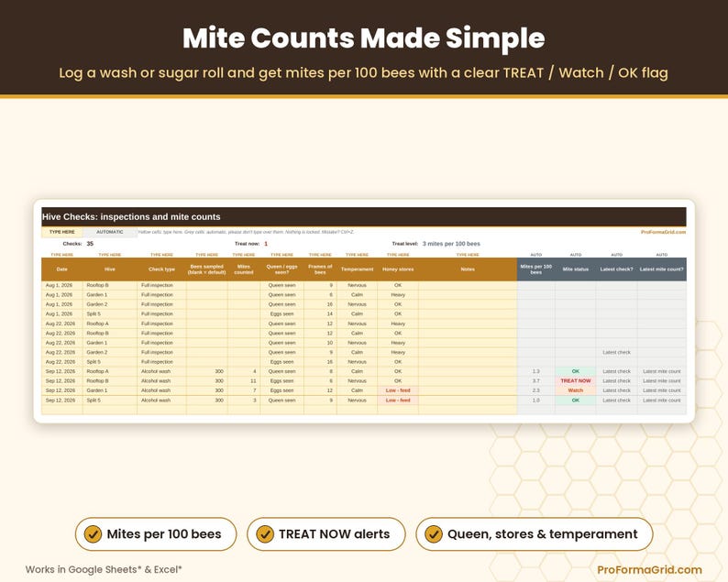Screen dimensions: 728x582
Task: Select Split 5 hive cell in Aug 22 row
Action: [x=110, y=362]
